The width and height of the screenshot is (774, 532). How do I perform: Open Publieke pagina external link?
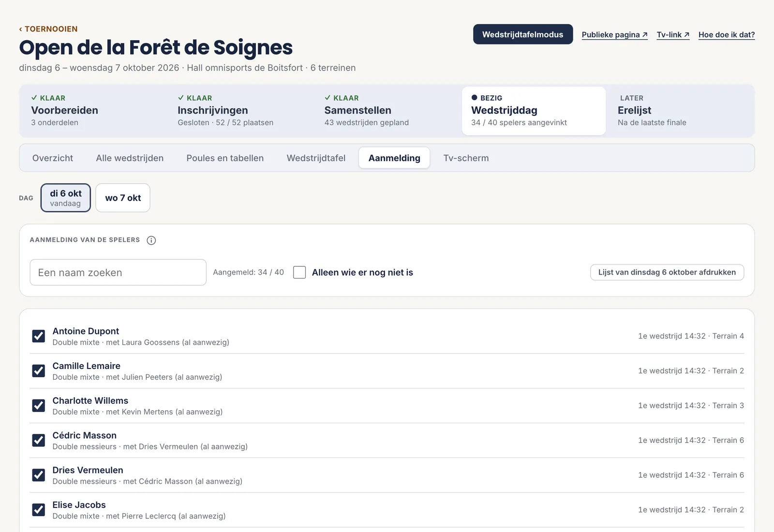614,35
